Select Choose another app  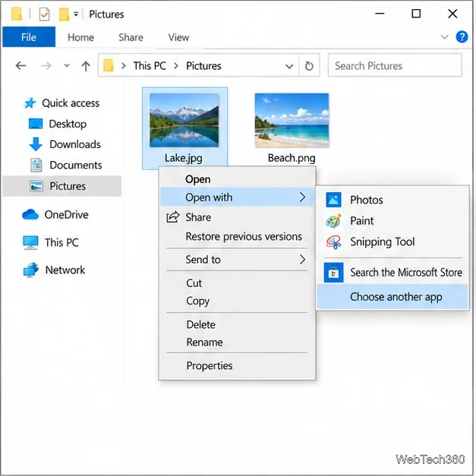pos(392,297)
